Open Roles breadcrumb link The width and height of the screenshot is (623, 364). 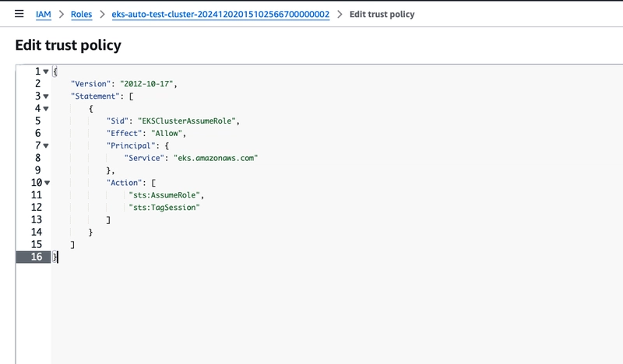82,14
